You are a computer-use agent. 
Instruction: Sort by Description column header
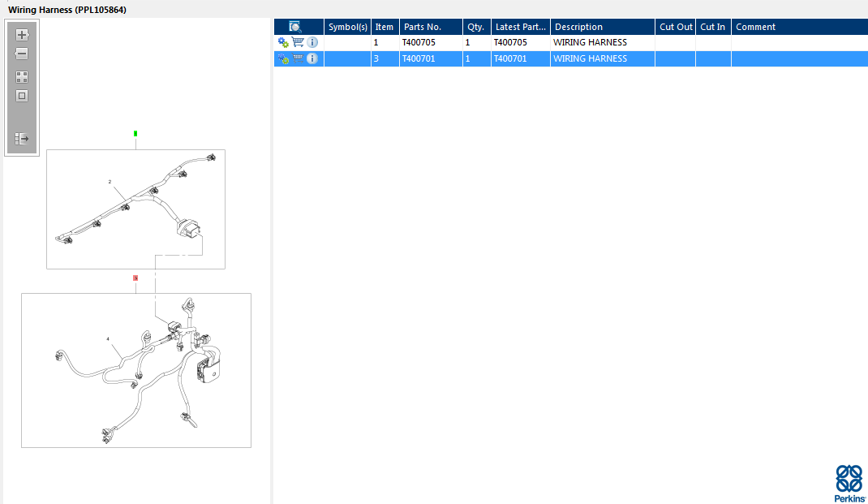click(602, 27)
